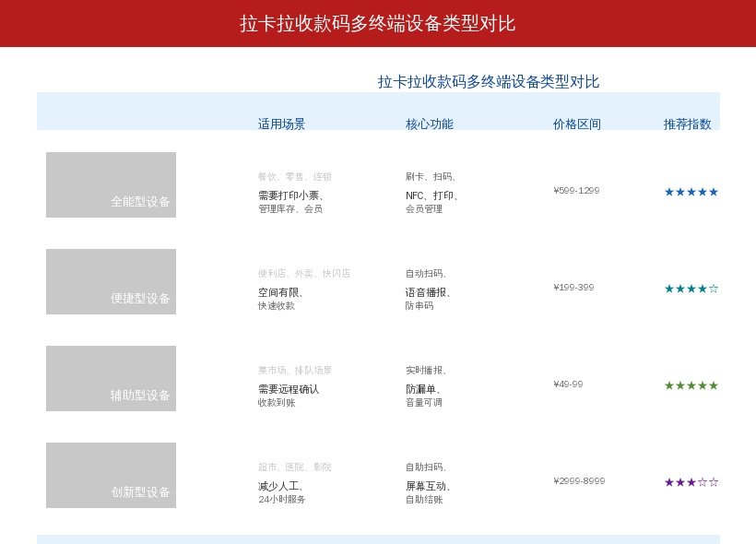The image size is (756, 544).
Task: Click the 音量可调 feature text
Action: click(424, 403)
